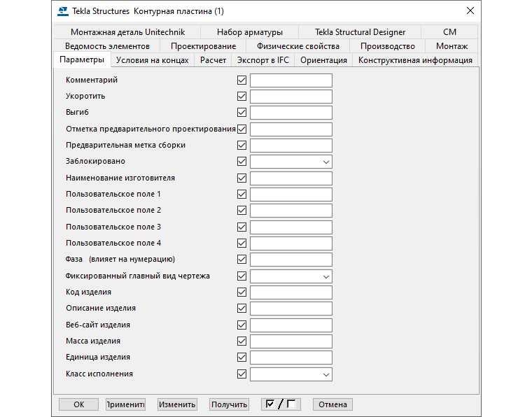This screenshot has width=532, height=417.
Task: Click the Применить button
Action: (x=125, y=404)
